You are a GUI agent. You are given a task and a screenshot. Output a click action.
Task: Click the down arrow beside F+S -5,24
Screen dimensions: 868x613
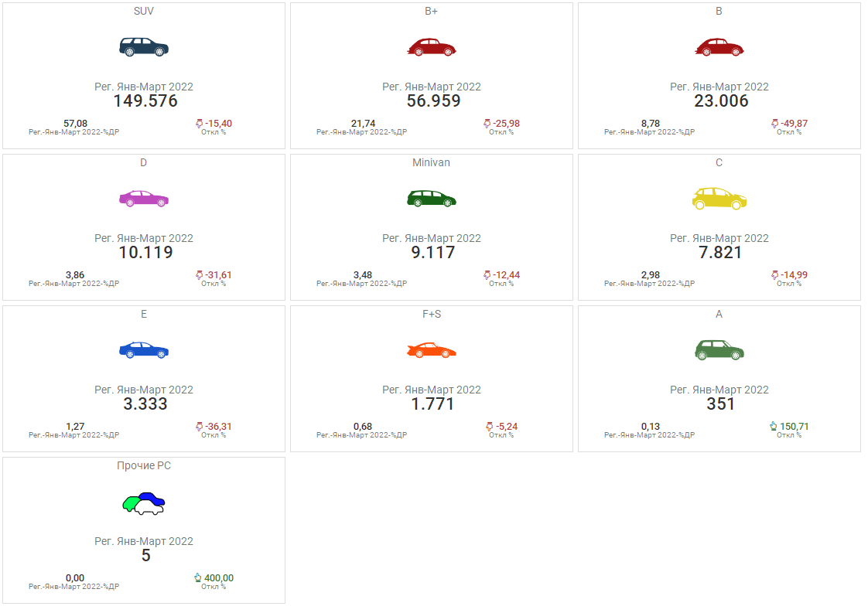pos(487,427)
